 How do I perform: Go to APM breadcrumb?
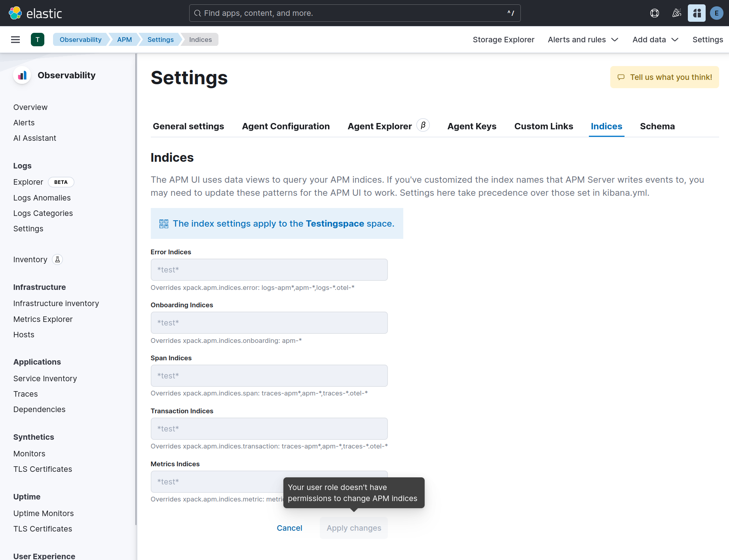(x=124, y=40)
